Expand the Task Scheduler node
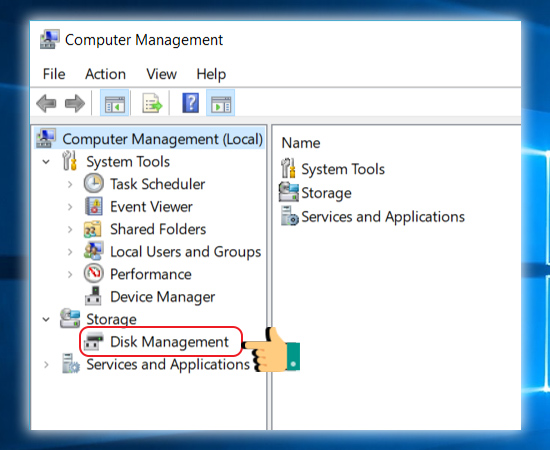The height and width of the screenshot is (450, 550). tap(70, 184)
